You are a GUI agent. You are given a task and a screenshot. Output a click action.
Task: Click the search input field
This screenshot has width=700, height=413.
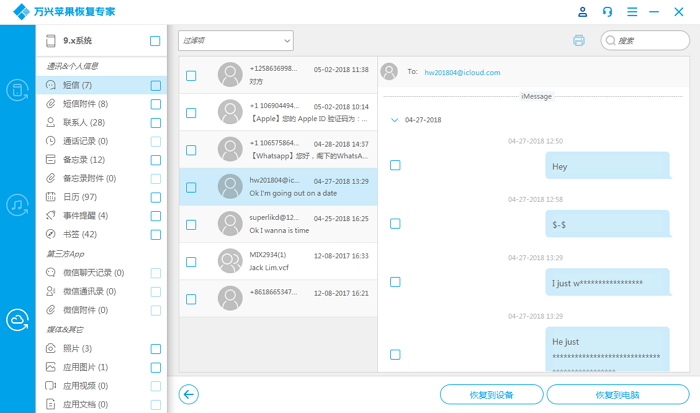(645, 41)
